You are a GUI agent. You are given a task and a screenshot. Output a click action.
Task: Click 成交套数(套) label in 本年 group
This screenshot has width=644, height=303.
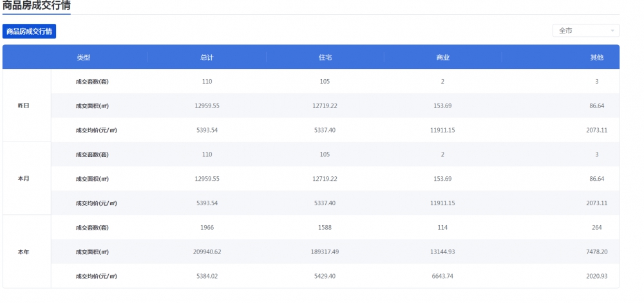click(92, 228)
